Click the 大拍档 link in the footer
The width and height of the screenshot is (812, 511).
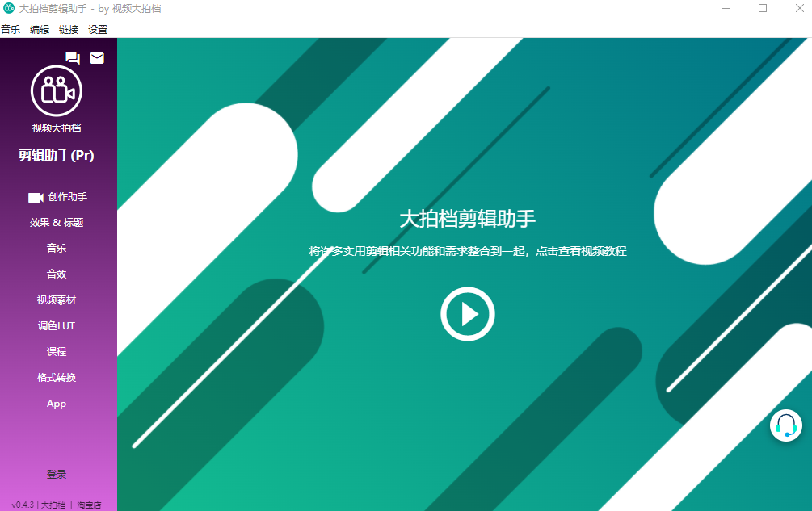[53, 505]
